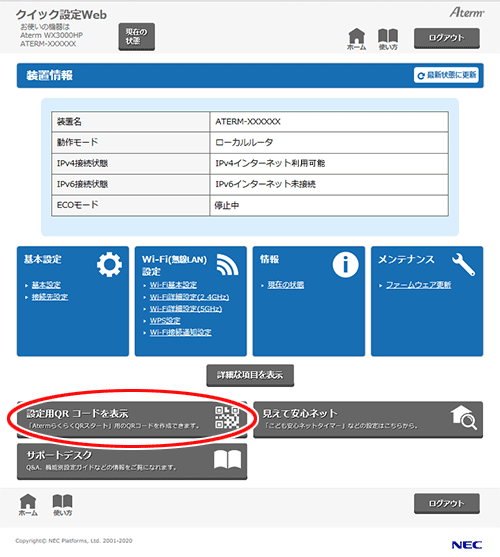Open the WPS設定 link
The height and width of the screenshot is (557, 500).
[165, 320]
